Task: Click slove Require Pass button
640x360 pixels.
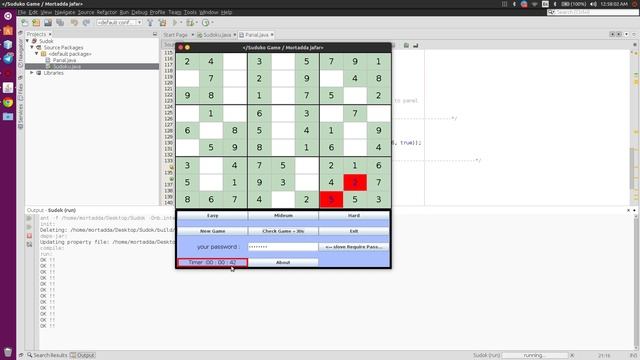Action: (x=354, y=247)
